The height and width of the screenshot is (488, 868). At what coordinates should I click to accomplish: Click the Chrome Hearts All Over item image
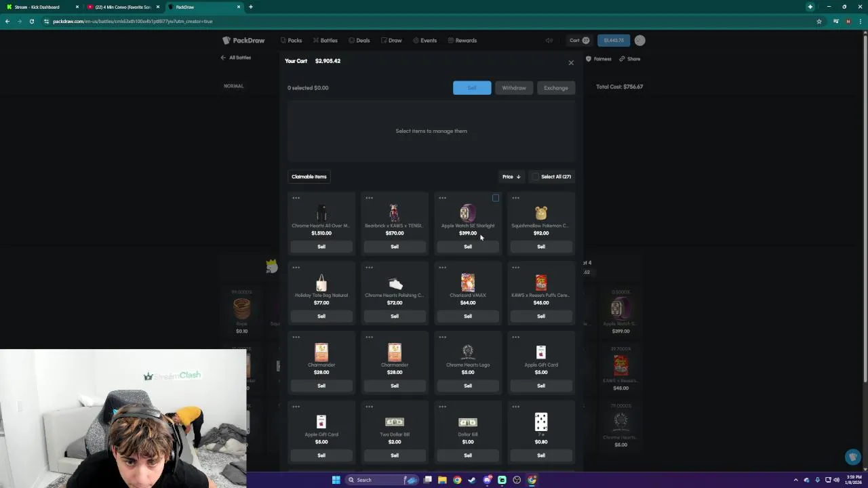coord(321,213)
